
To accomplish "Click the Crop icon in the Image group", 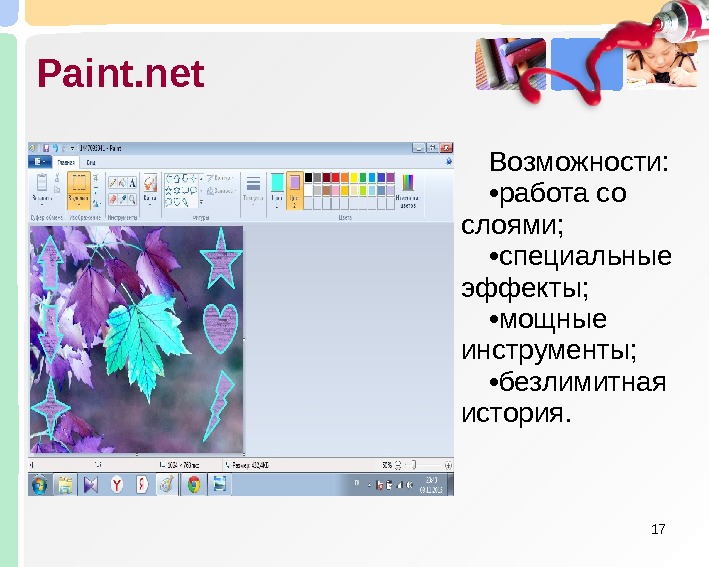I will (96, 178).
